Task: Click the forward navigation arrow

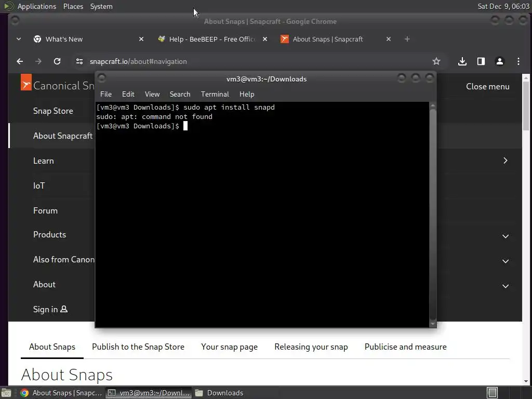Action: 38,61
